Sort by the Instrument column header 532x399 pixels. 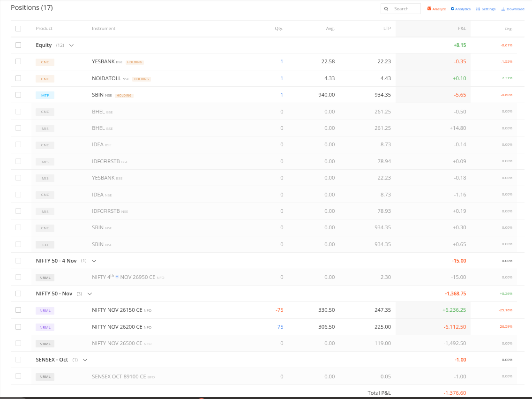[x=104, y=29]
